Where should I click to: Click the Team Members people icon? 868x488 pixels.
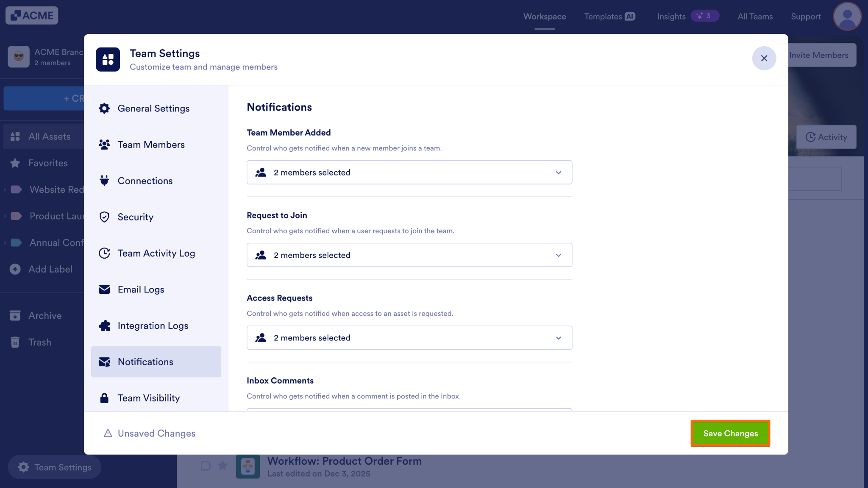pos(104,145)
